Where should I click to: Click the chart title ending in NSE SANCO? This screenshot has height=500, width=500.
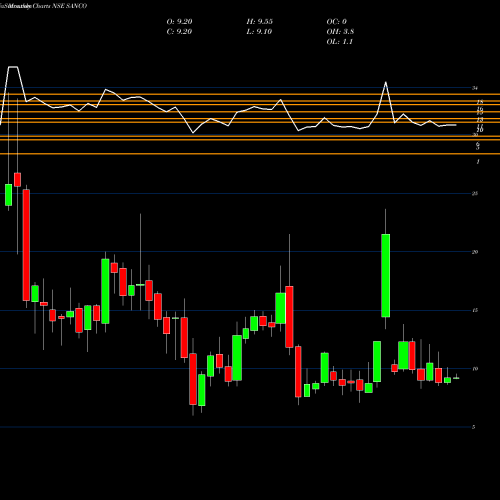click(x=43, y=6)
